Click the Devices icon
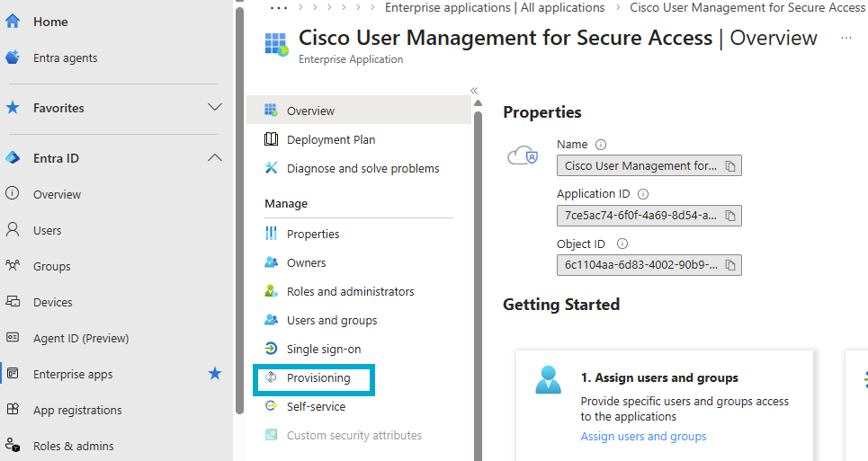Screen dimensions: 868x461 [x=13, y=301]
